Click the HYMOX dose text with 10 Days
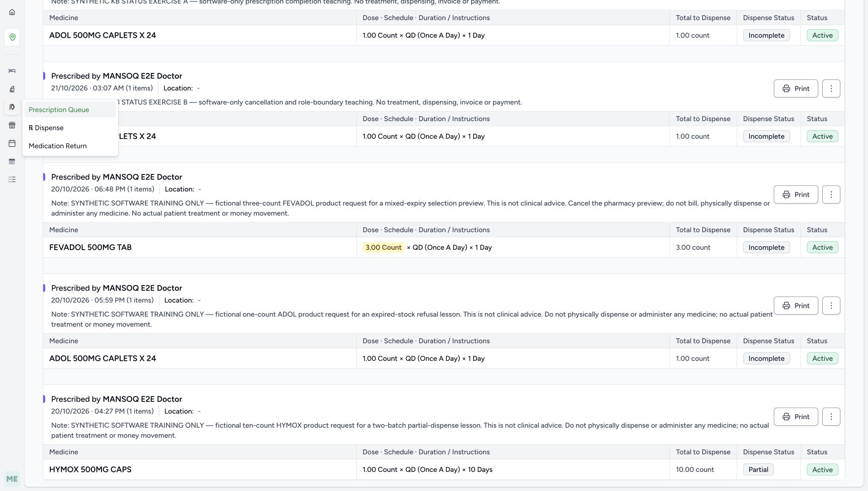 tap(427, 469)
